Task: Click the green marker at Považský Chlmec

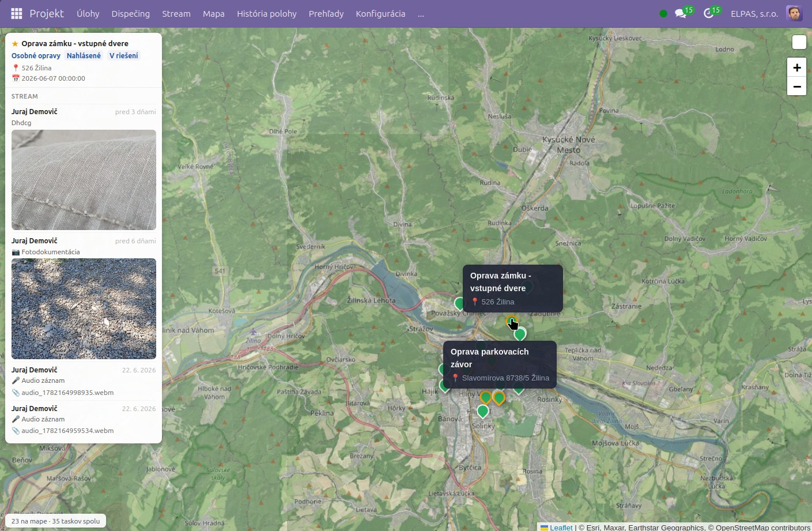Action: pos(459,303)
